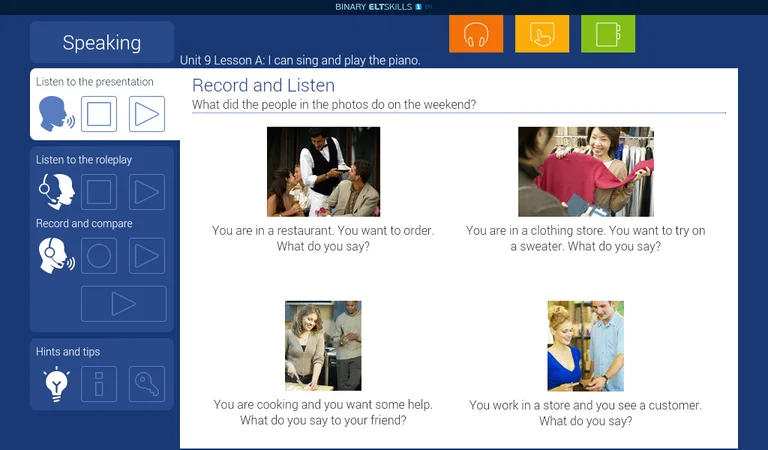
Task: Open the orange headphones listening section
Action: coord(476,34)
